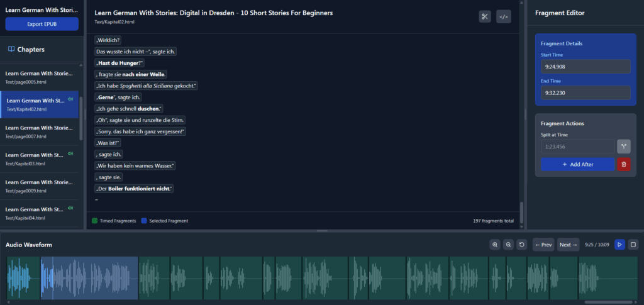Select fragment "Wir haben kein warmes Wasser"
644x305 pixels.
click(135, 166)
